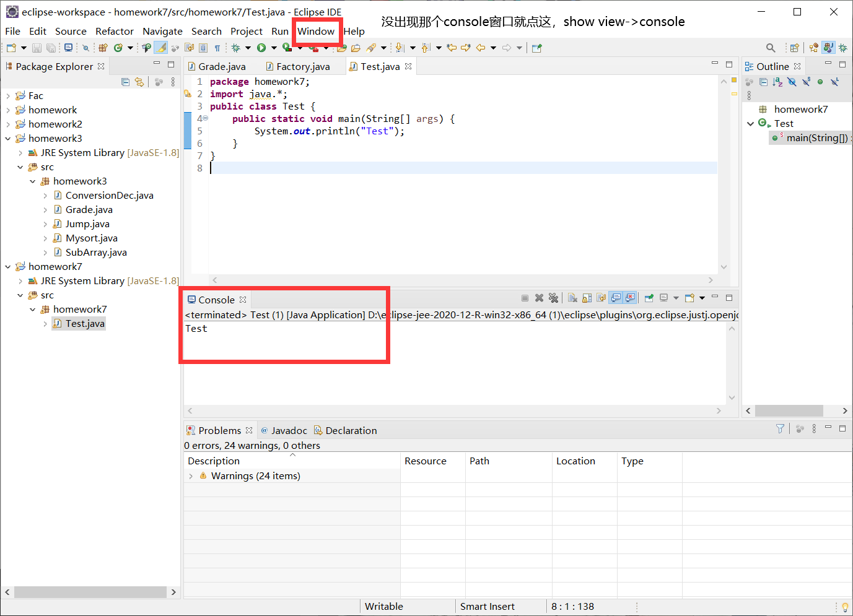Expand the Fac project node
Viewport: 853px width, 616px height.
[x=8, y=96]
